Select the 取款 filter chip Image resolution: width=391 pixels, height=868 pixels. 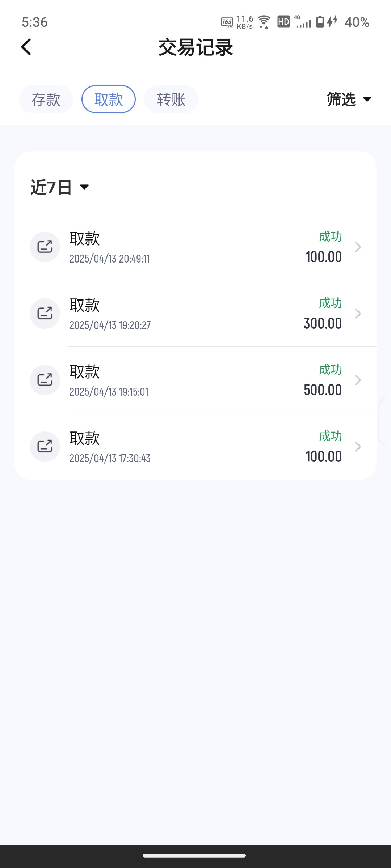click(x=109, y=99)
